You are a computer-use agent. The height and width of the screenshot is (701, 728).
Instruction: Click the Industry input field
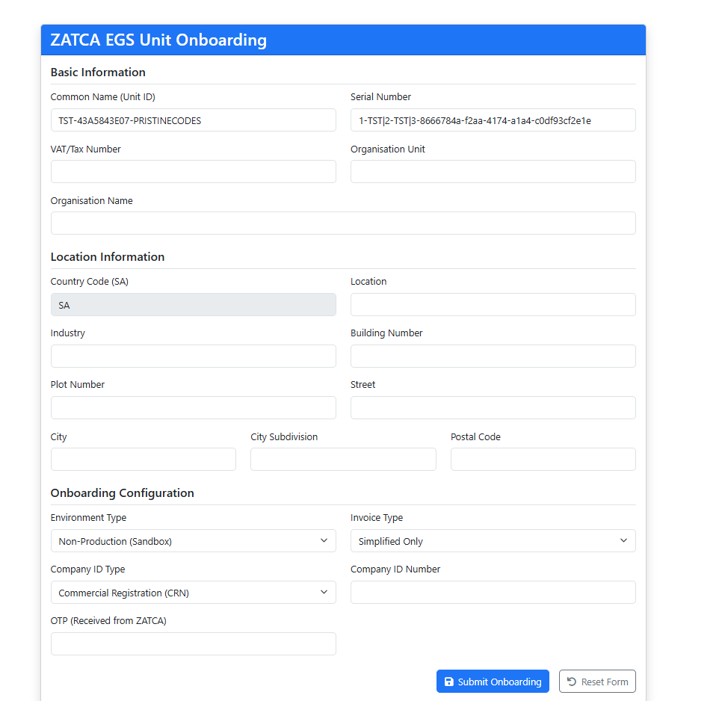coord(193,356)
